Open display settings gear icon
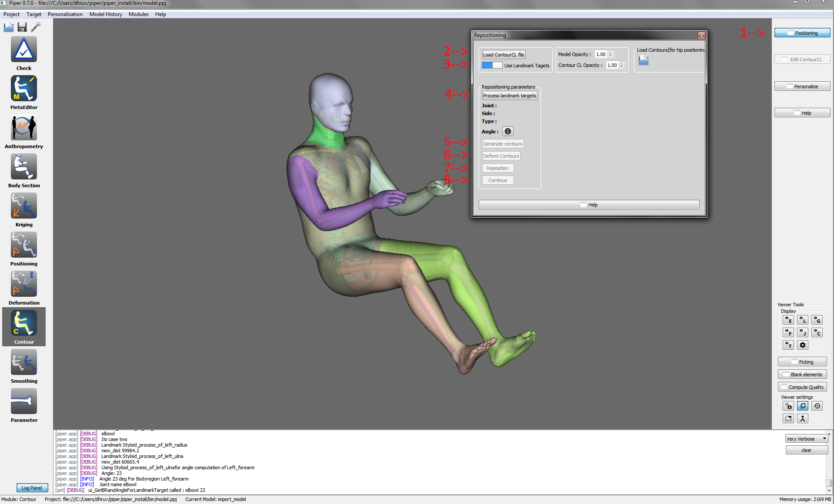 click(803, 345)
